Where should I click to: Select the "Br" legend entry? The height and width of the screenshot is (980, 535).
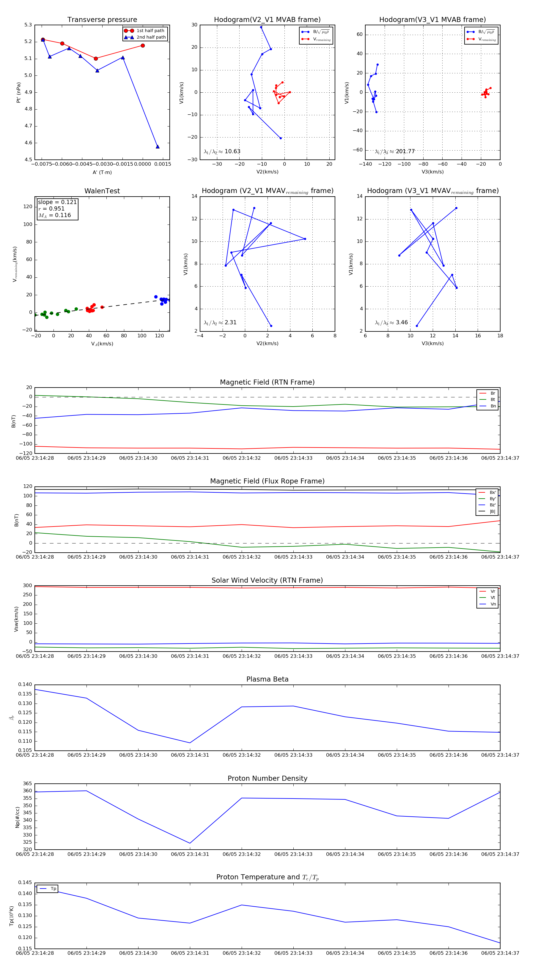[487, 393]
